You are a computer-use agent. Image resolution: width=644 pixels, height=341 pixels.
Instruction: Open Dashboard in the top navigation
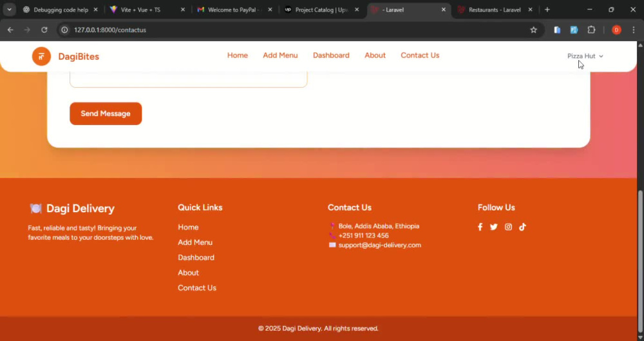(x=331, y=55)
